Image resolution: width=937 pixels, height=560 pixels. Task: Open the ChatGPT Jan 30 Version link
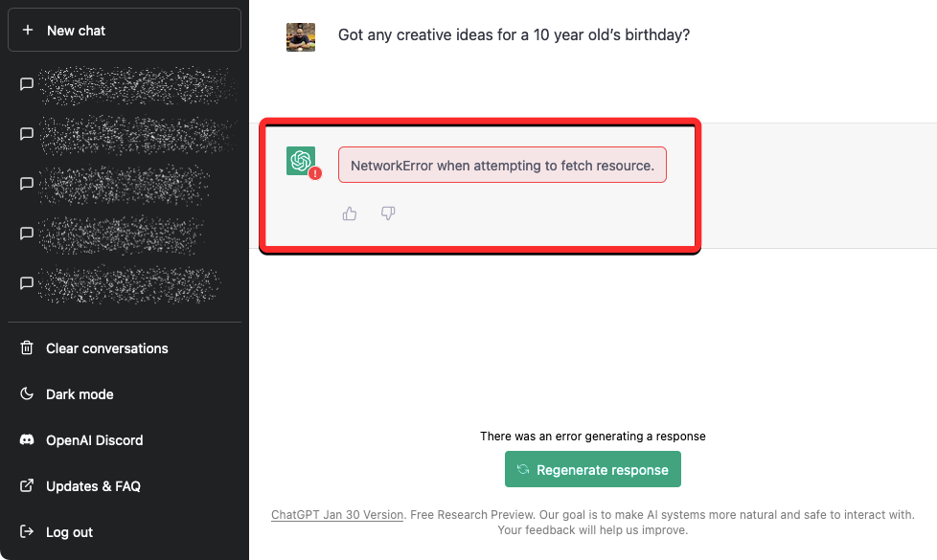(337, 515)
